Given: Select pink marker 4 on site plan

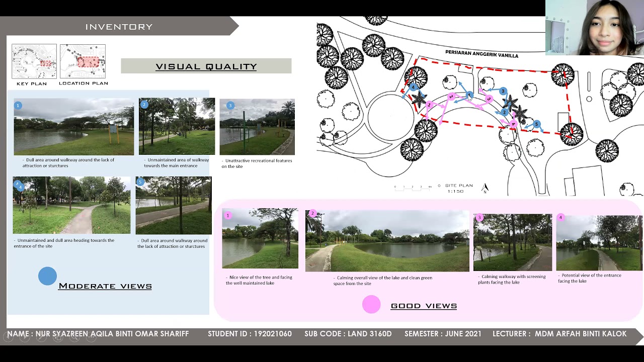Looking at the screenshot, I should [x=513, y=124].
